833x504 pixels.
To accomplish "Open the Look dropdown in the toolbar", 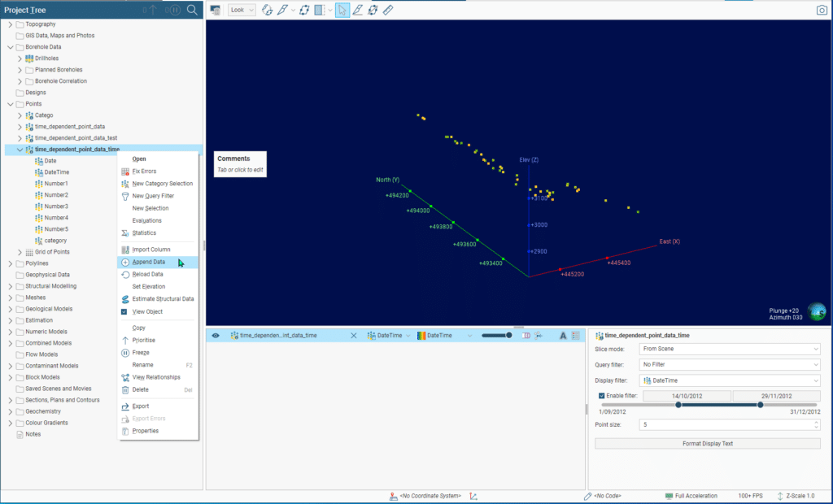I will coord(242,10).
